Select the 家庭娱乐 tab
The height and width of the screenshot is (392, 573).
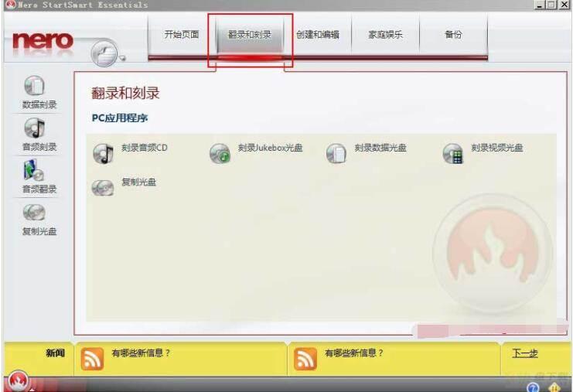tap(385, 35)
